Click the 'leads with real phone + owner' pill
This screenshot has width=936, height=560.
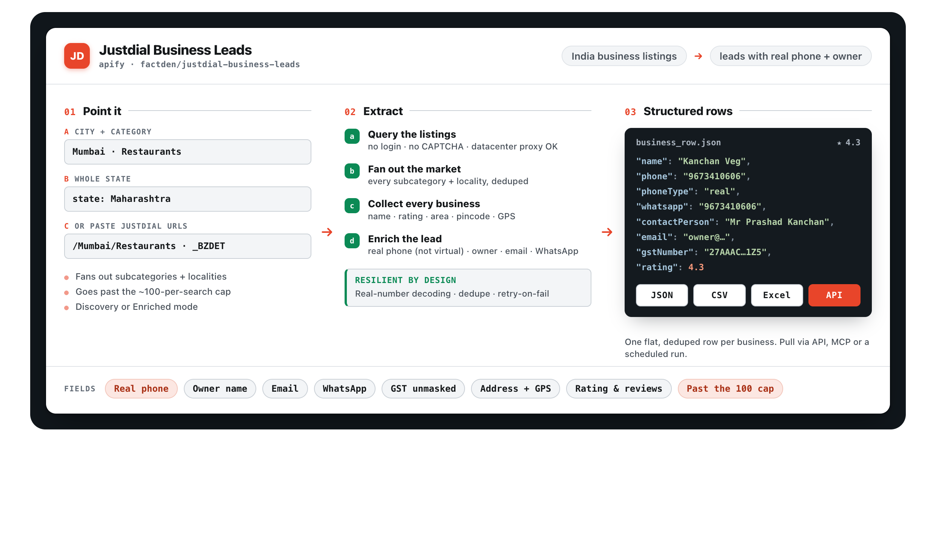791,56
